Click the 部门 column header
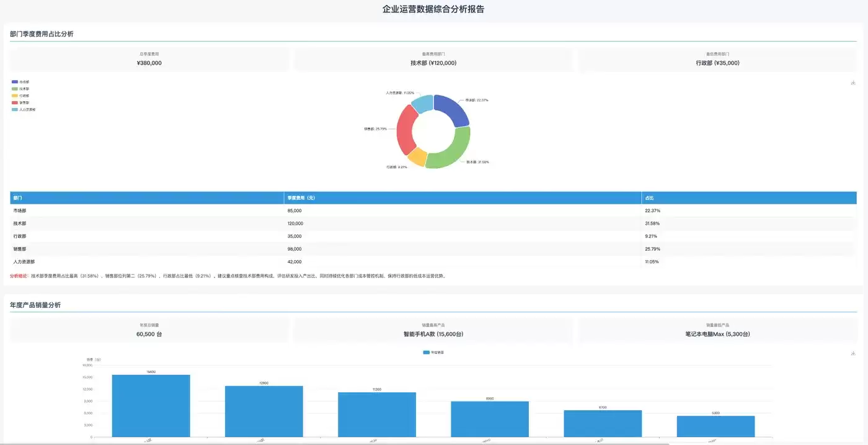Screen dimensions: 868x445 pyautogui.click(x=147, y=198)
